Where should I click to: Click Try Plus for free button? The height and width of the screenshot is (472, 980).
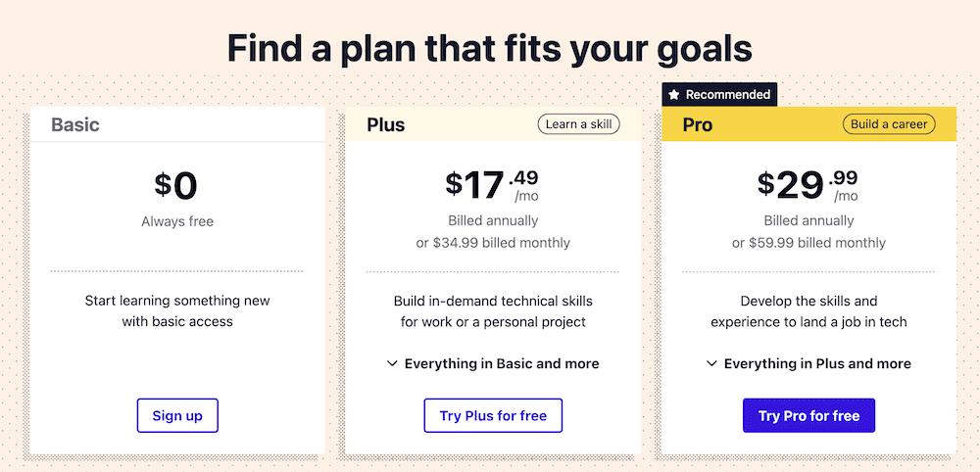point(493,416)
